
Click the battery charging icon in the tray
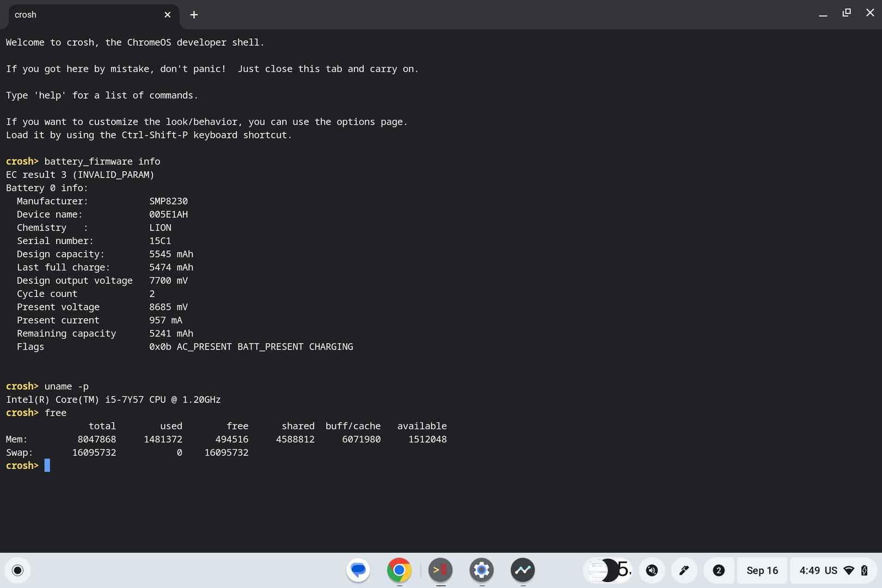[864, 570]
